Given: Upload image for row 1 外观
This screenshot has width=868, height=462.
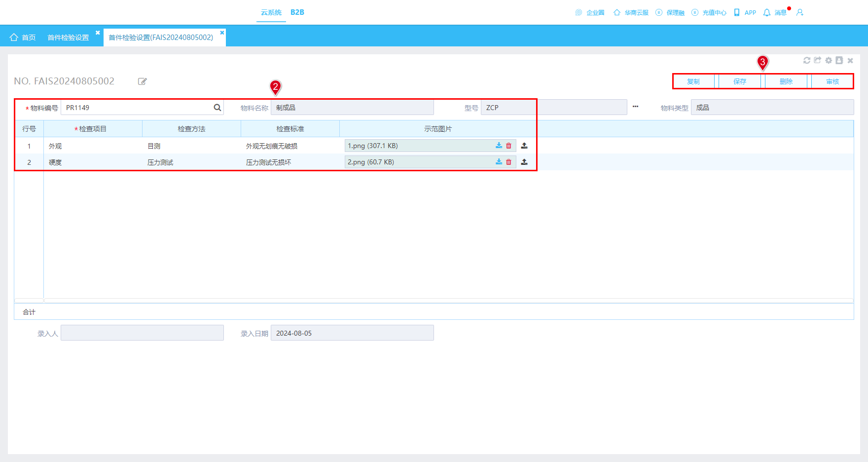Looking at the screenshot, I should coord(524,146).
